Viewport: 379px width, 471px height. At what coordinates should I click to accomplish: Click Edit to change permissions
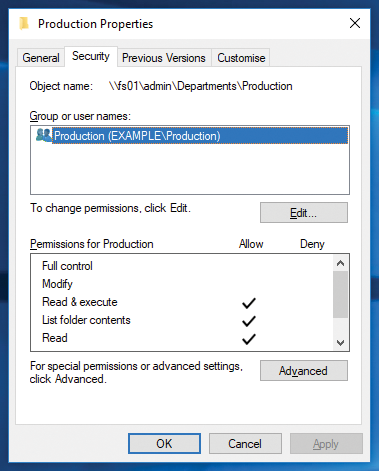[304, 212]
